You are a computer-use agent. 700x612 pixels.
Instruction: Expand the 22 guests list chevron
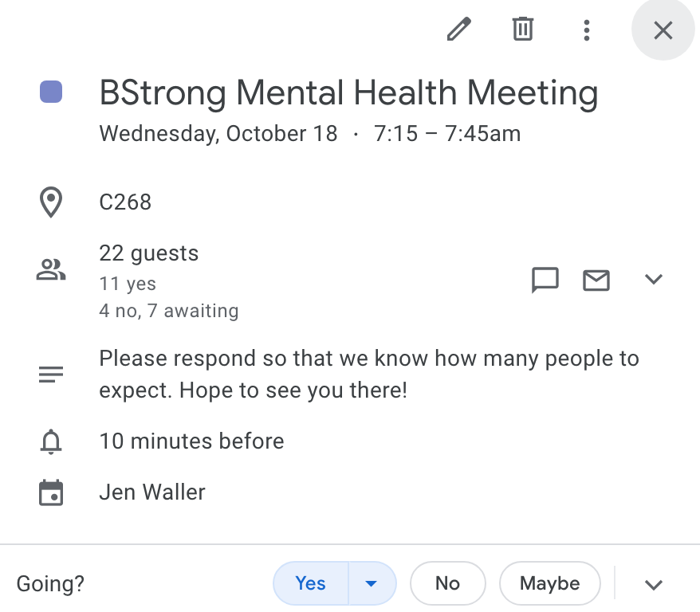pyautogui.click(x=654, y=280)
